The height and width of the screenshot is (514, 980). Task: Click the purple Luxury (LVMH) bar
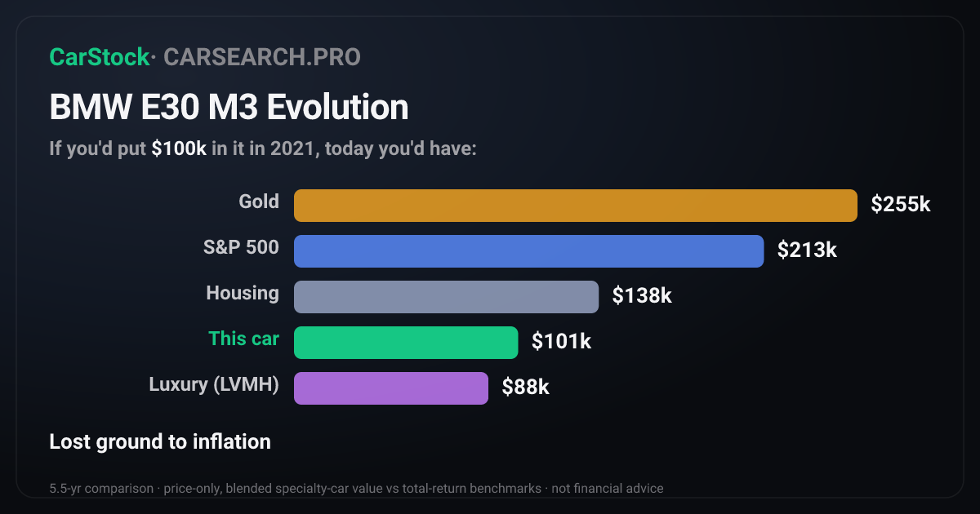391,388
